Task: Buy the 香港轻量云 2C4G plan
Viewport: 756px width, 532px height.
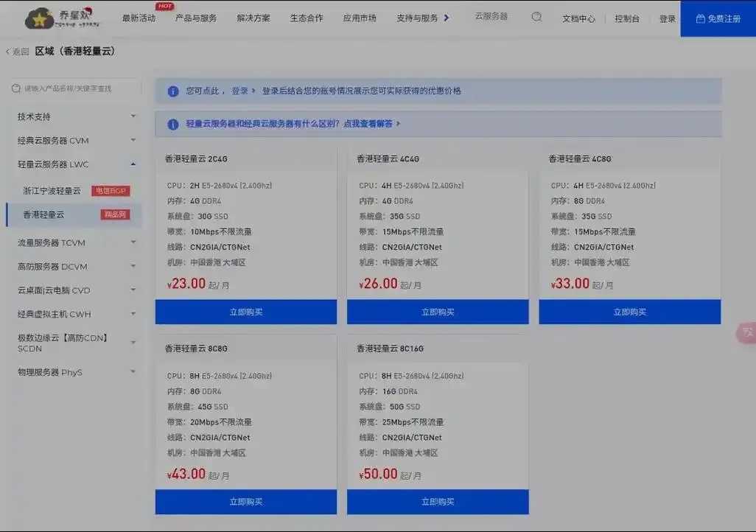Action: pos(246,312)
